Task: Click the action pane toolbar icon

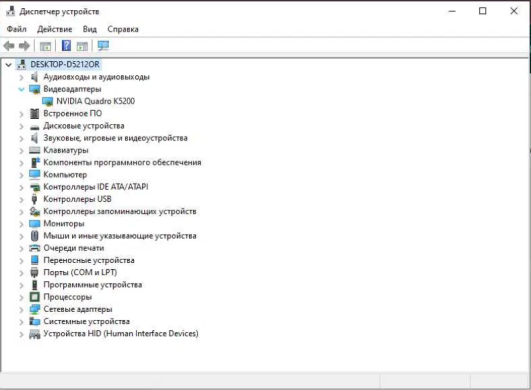Action: [x=82, y=46]
